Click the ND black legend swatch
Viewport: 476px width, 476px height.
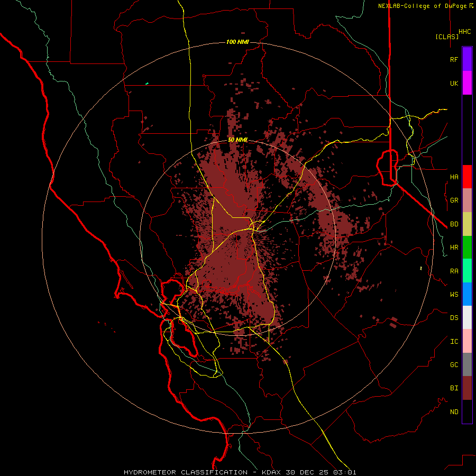click(x=467, y=411)
